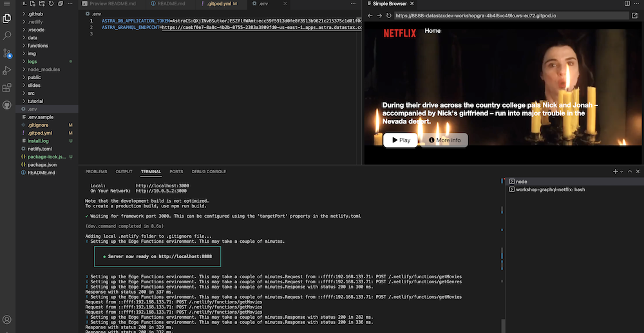Open the Extensions view
Image resolution: width=644 pixels, height=333 pixels.
pyautogui.click(x=6, y=88)
